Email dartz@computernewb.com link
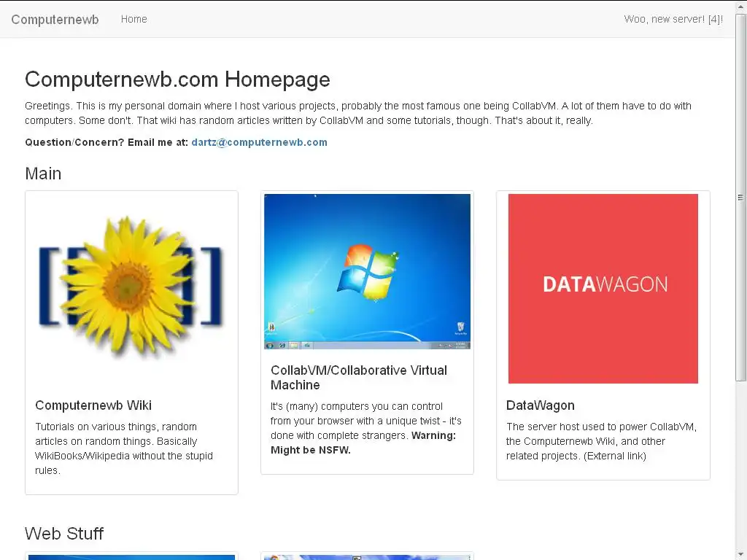Image resolution: width=747 pixels, height=560 pixels. (259, 142)
